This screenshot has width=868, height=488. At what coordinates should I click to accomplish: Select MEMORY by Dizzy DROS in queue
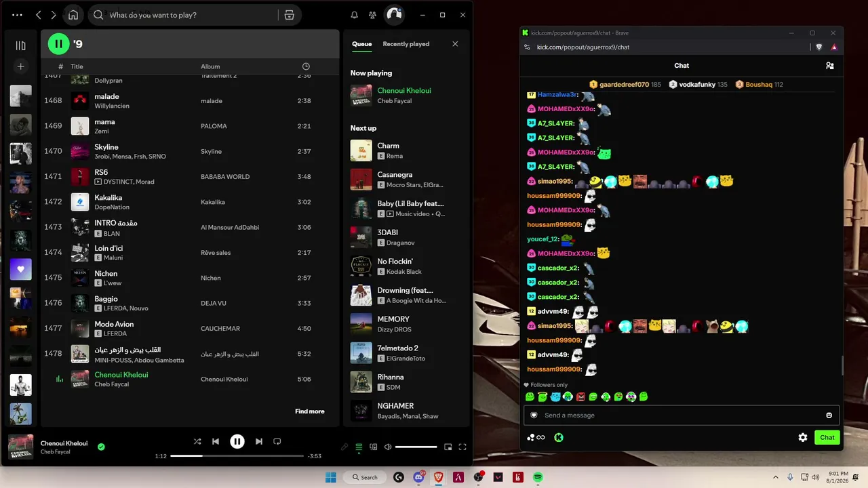406,324
